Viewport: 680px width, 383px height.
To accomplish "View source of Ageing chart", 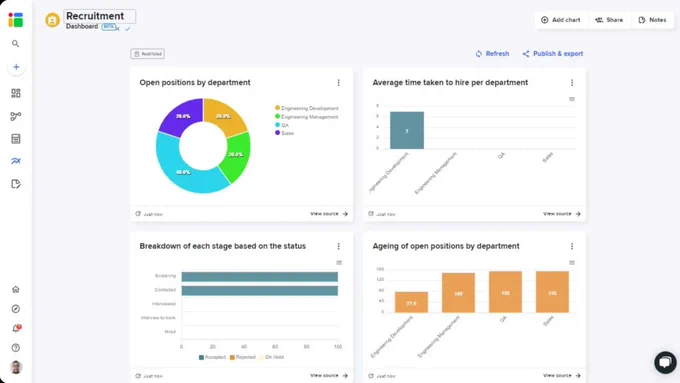I will [562, 376].
